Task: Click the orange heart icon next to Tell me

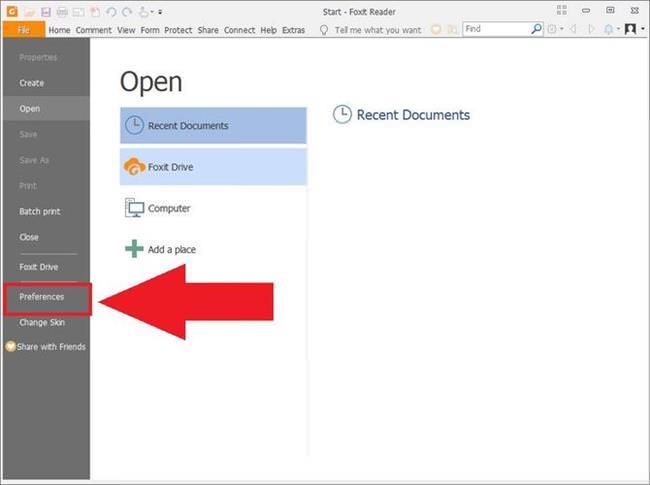Action: 436,29
